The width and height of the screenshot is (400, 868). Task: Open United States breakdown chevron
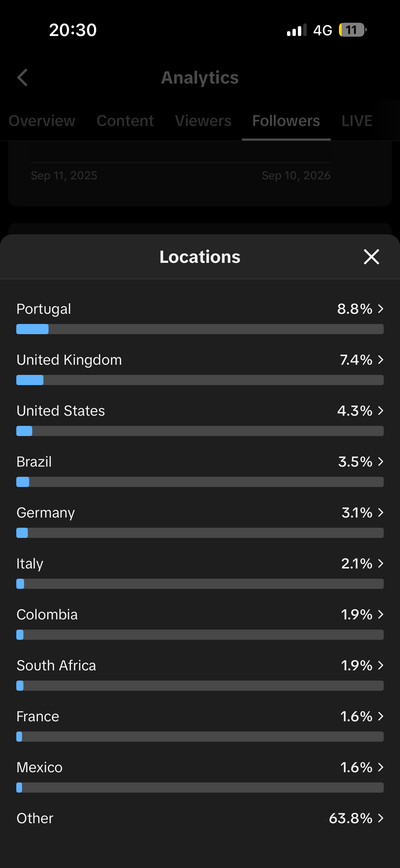381,411
